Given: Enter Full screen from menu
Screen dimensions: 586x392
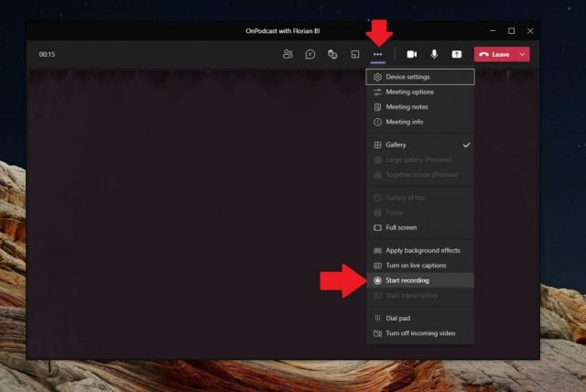Looking at the screenshot, I should 420,227.
